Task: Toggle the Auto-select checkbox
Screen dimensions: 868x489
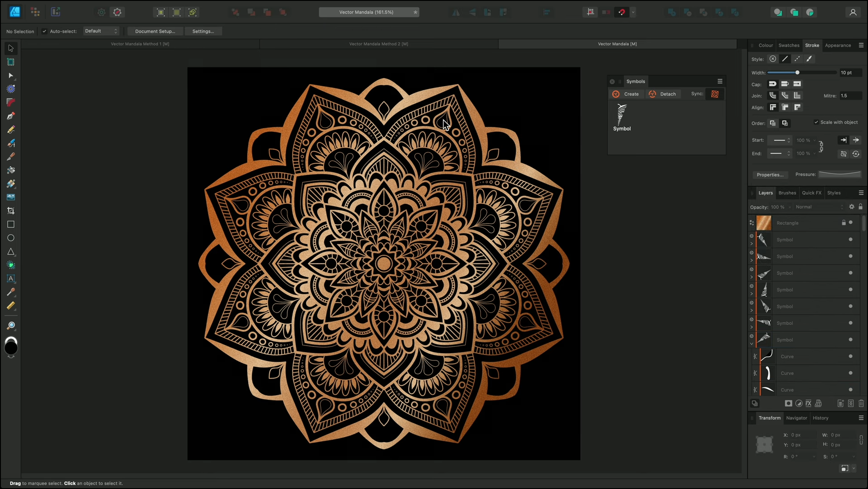Action: pos(44,31)
